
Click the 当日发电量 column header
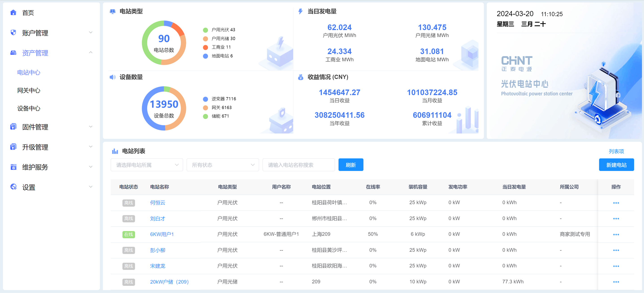[x=514, y=187]
